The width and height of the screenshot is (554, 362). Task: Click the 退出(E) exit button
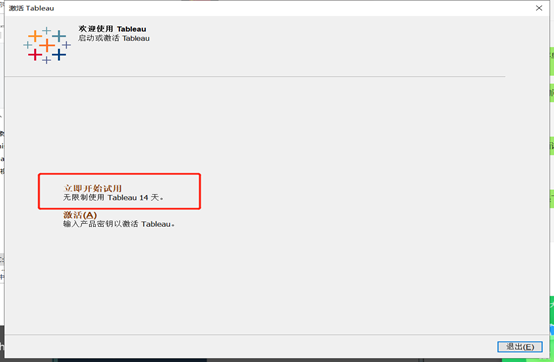point(520,347)
